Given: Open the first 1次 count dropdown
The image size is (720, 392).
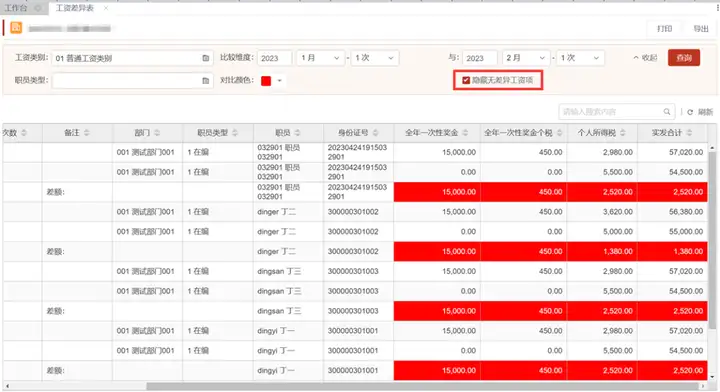Looking at the screenshot, I should (375, 58).
